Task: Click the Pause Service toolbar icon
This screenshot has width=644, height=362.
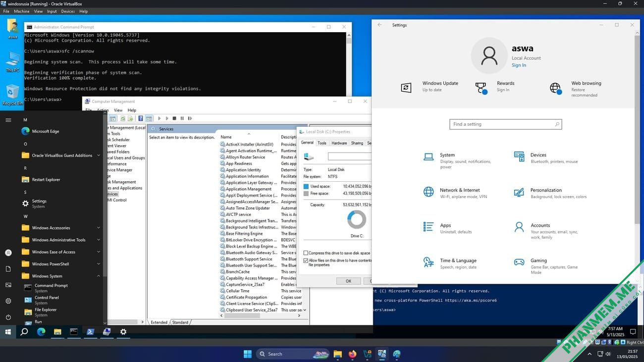Action: pyautogui.click(x=182, y=118)
